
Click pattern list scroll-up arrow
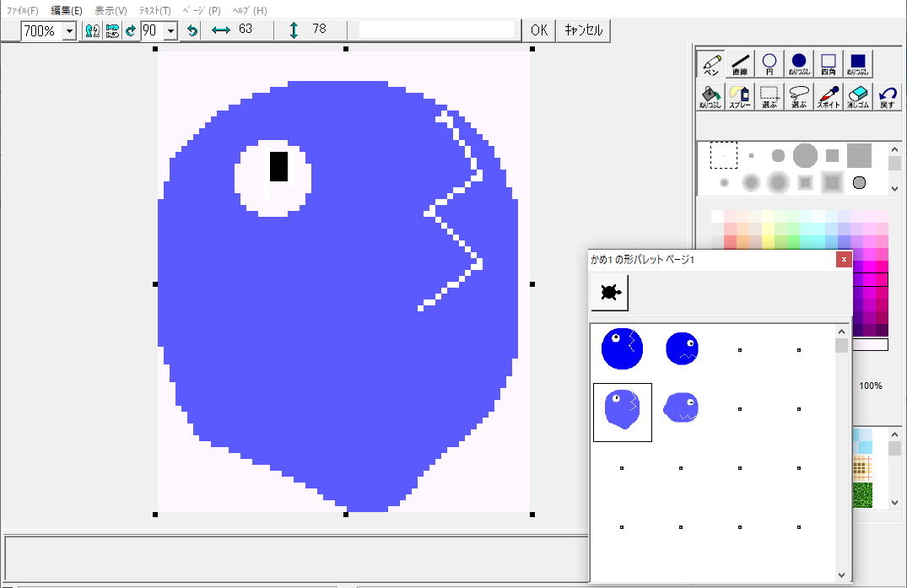click(894, 434)
